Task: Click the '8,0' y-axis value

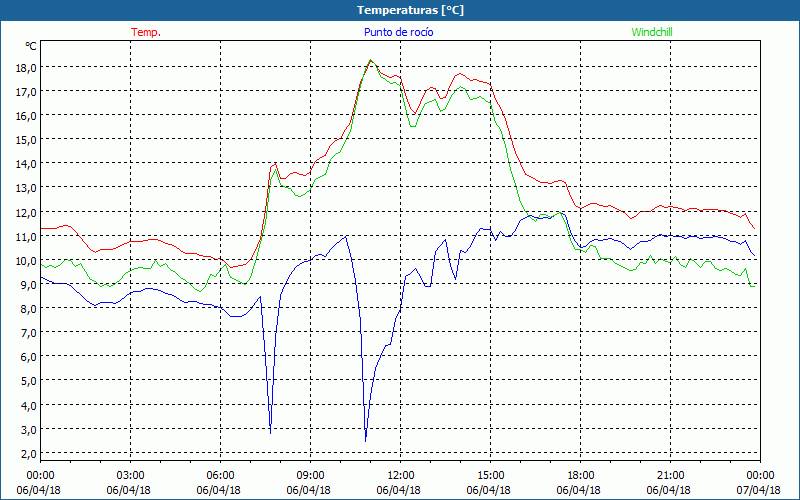Action: pyautogui.click(x=28, y=309)
